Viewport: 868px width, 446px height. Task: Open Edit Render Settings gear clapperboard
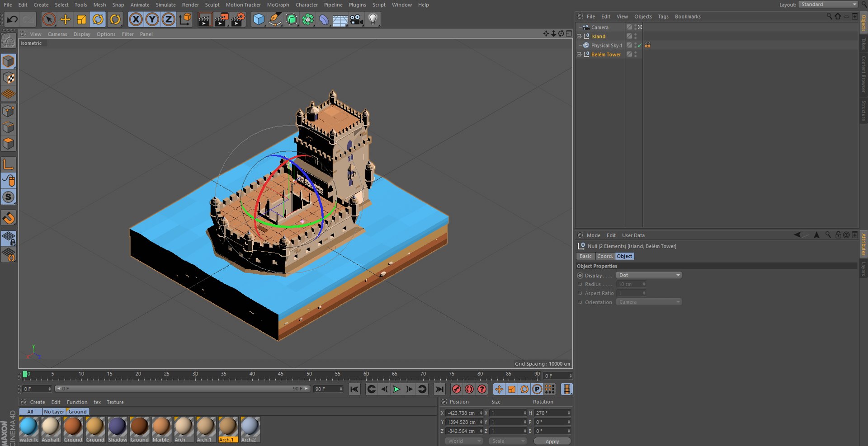238,19
